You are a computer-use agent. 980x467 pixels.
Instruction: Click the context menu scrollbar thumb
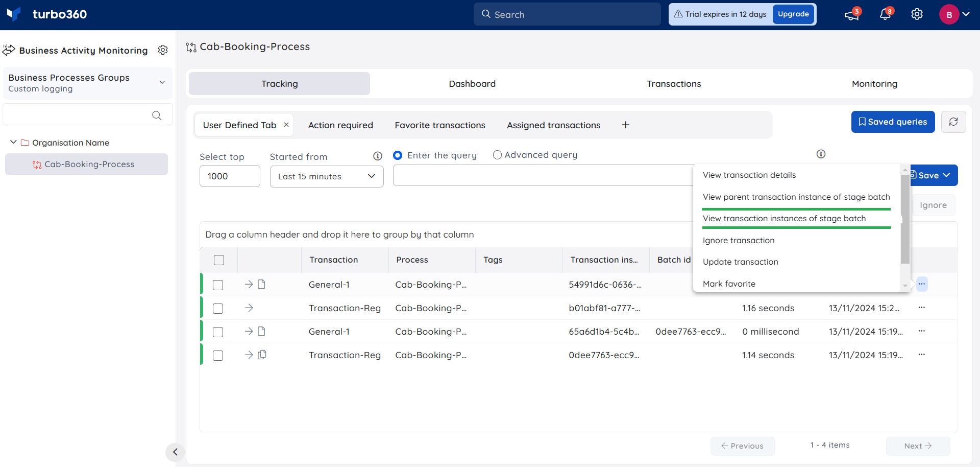pos(905,219)
